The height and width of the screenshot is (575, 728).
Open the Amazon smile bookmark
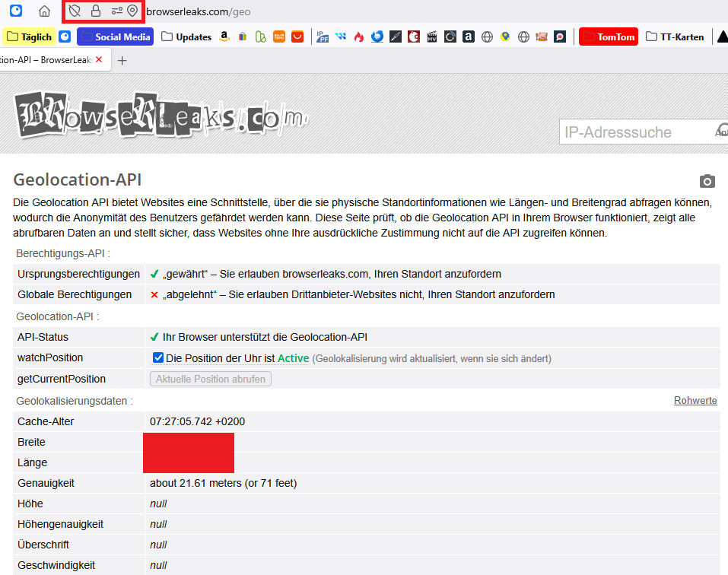pos(224,37)
